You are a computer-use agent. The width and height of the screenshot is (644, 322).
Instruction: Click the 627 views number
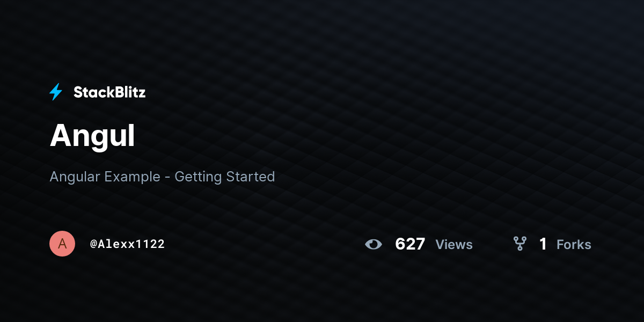click(x=410, y=244)
